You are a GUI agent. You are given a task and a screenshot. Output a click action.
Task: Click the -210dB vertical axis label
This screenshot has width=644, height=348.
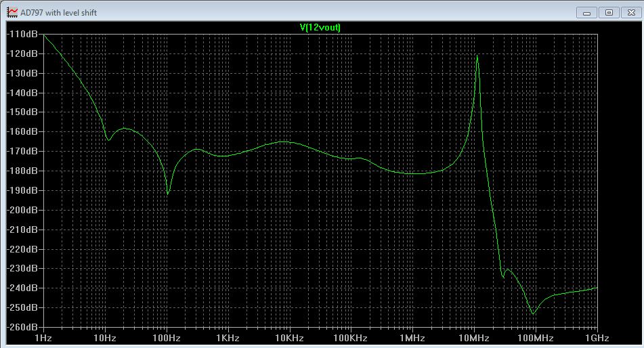tap(22, 230)
